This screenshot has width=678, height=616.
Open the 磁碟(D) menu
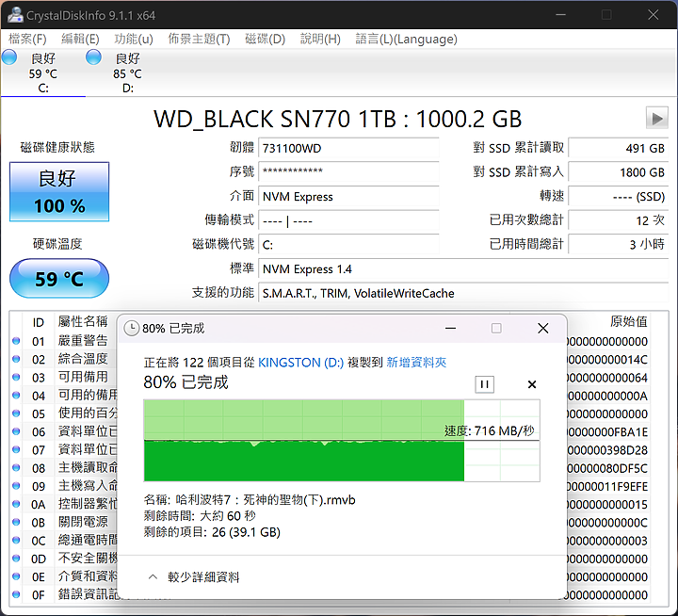tap(265, 39)
